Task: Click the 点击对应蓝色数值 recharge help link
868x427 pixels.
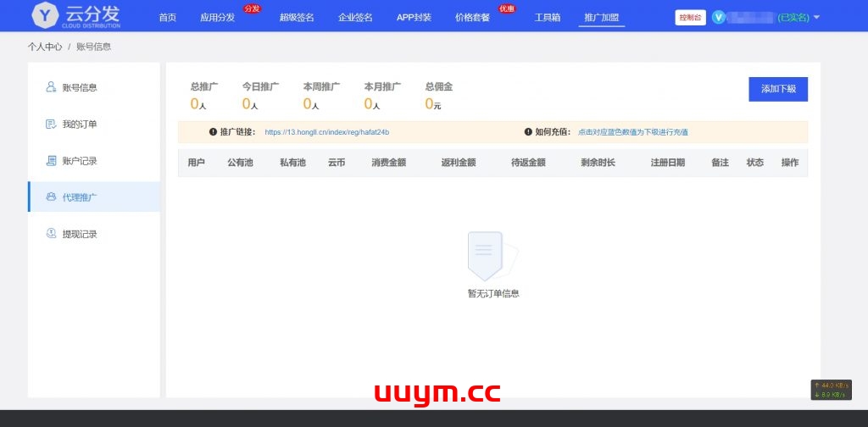Action: coord(632,132)
